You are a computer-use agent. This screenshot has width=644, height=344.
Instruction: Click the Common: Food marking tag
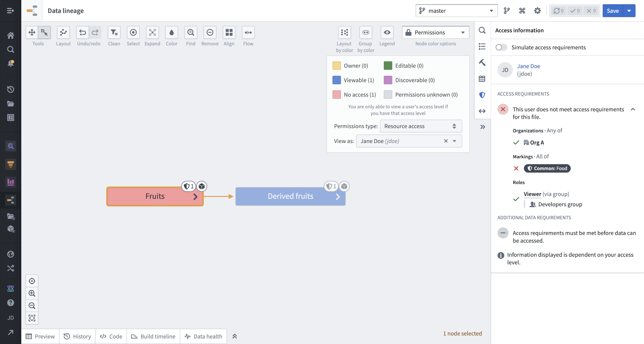pos(547,169)
